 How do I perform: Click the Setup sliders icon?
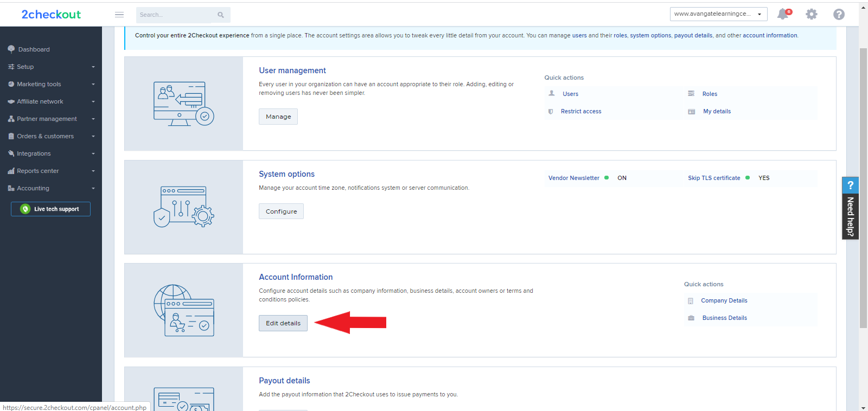(11, 67)
